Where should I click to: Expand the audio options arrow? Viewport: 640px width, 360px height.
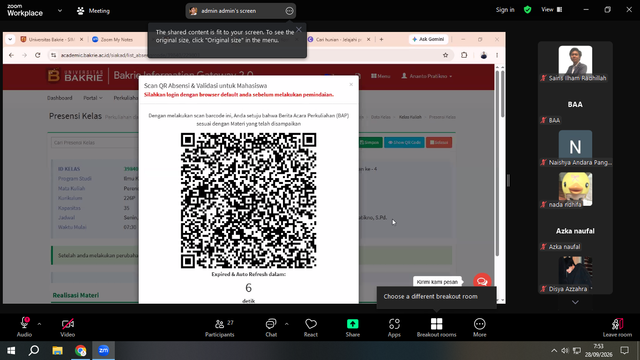(39, 324)
